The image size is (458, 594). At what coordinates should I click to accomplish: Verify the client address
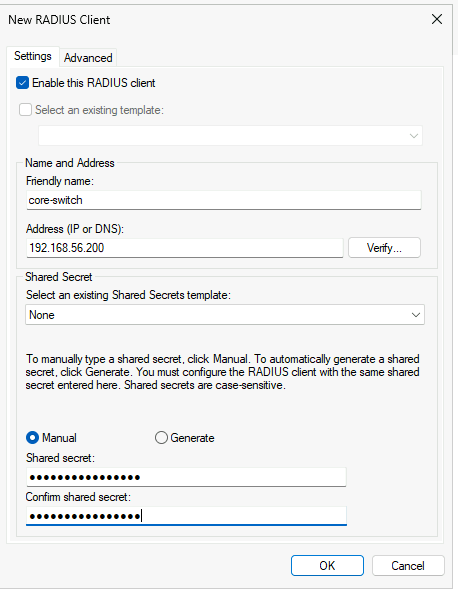pyautogui.click(x=384, y=248)
